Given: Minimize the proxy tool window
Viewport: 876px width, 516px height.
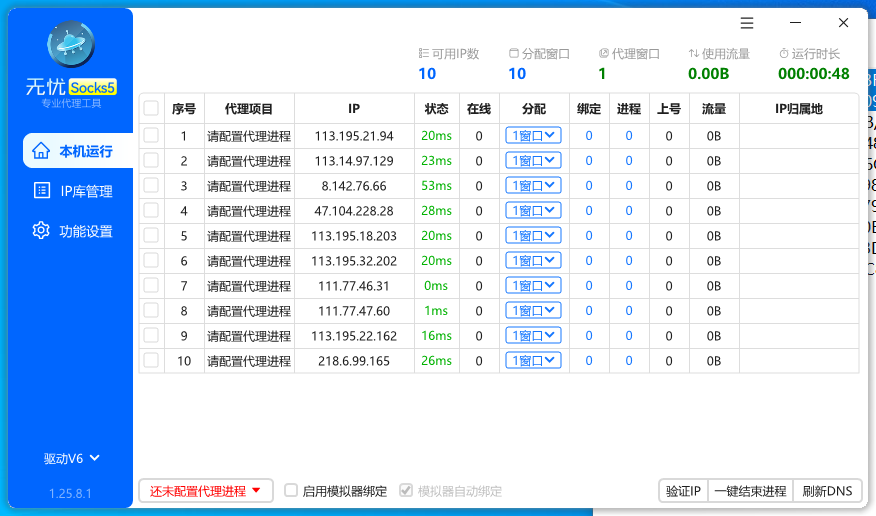Looking at the screenshot, I should pyautogui.click(x=796, y=23).
